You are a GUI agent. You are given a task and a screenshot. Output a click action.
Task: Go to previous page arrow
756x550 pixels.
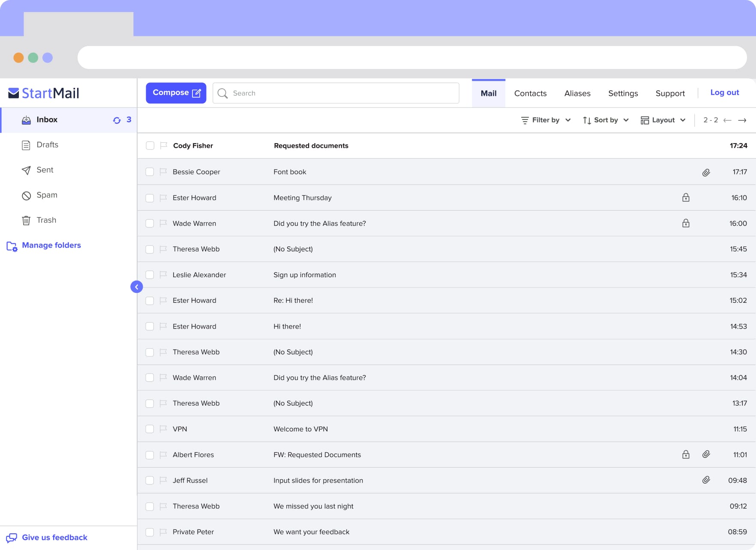point(727,120)
